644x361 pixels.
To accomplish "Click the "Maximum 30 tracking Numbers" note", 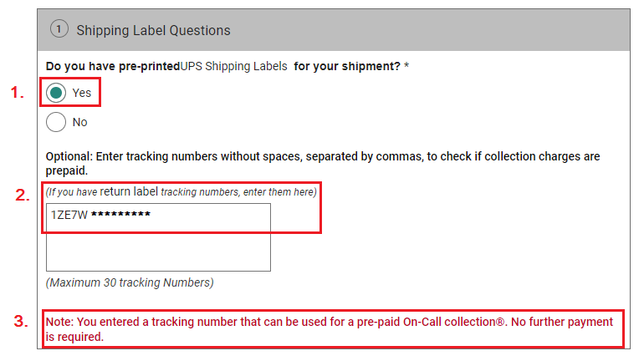I will (x=130, y=282).
